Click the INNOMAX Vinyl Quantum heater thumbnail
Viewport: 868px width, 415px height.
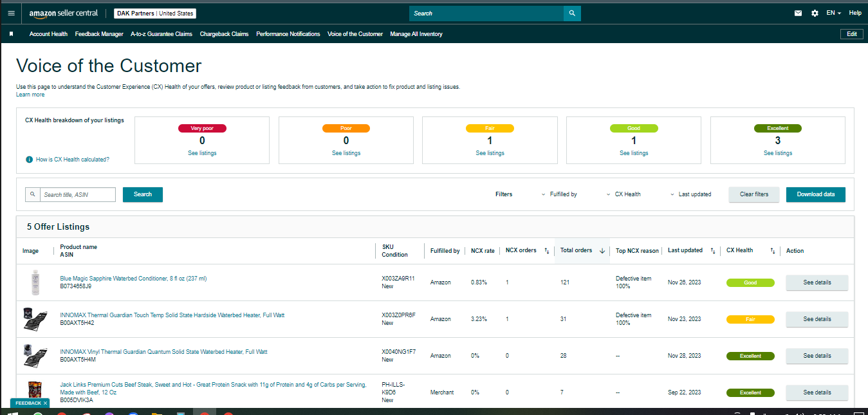(34, 356)
